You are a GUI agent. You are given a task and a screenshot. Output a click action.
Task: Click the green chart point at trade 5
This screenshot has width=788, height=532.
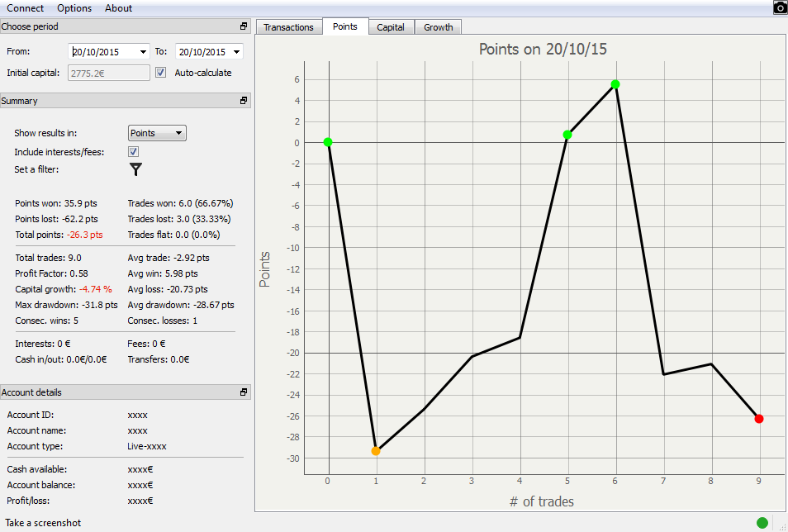click(x=567, y=135)
